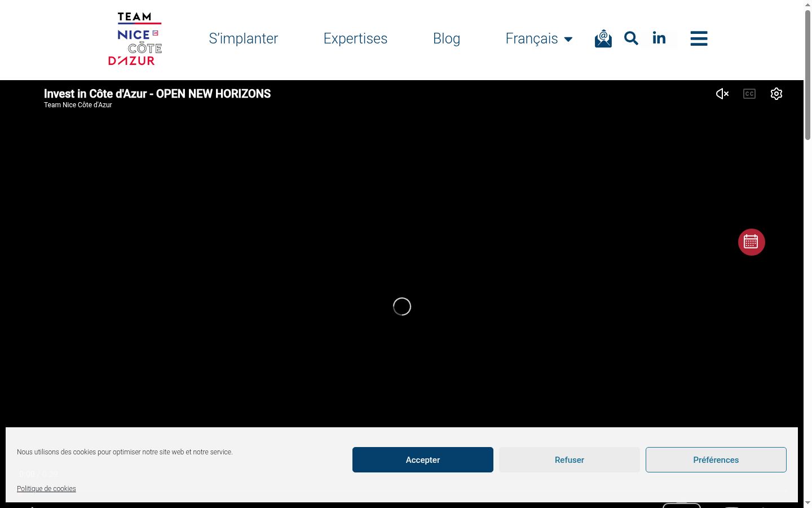Open the newsletter envelope icon

603,38
